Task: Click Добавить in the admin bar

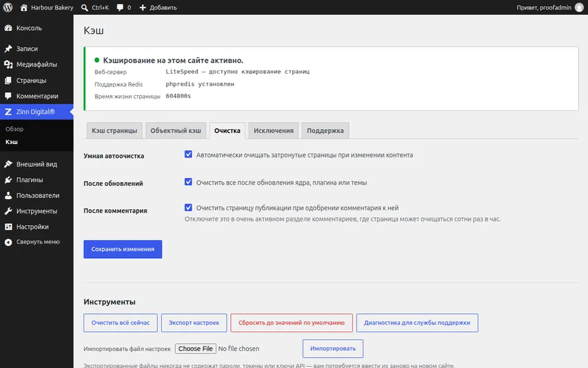Action: pyautogui.click(x=163, y=7)
